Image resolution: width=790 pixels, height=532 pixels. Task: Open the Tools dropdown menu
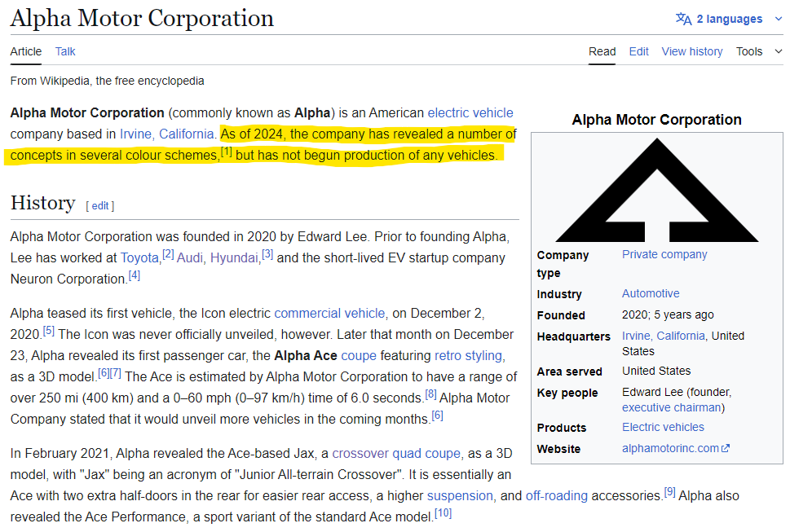point(759,51)
